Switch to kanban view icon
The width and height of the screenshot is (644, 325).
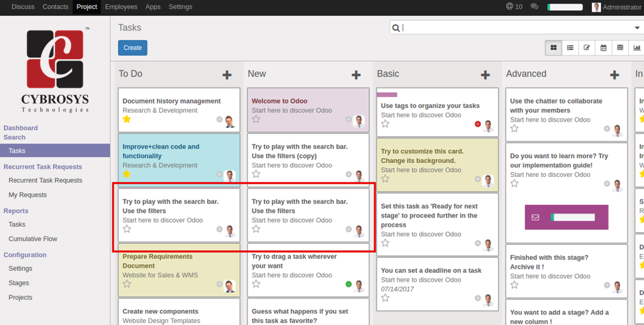[554, 48]
